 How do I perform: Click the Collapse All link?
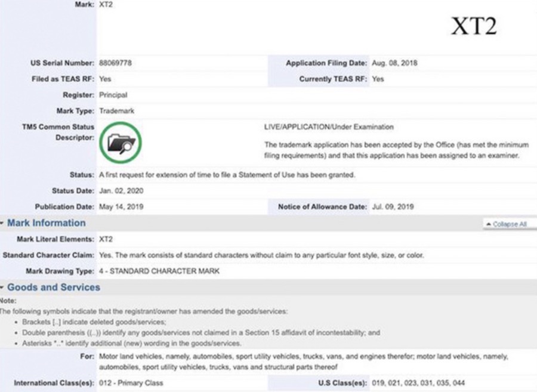tap(510, 224)
